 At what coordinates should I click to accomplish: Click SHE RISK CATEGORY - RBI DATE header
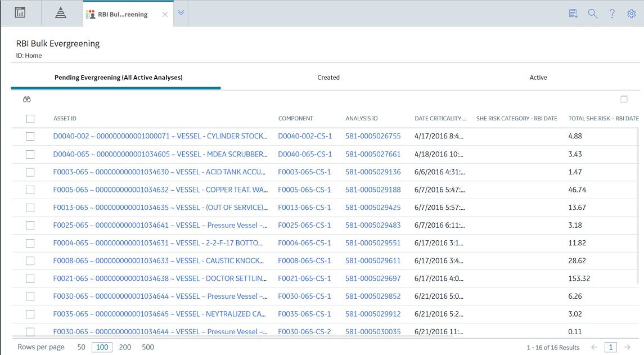[x=517, y=118]
